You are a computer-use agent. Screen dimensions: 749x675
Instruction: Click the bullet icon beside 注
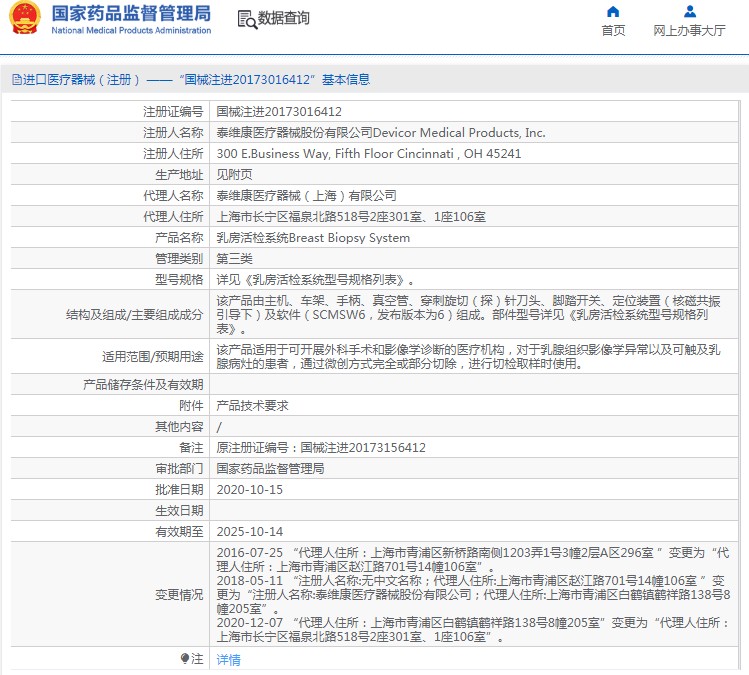point(185,659)
